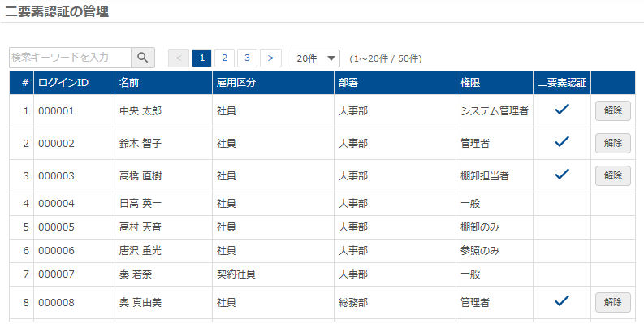Click the name 唐沢 重光

(140, 251)
